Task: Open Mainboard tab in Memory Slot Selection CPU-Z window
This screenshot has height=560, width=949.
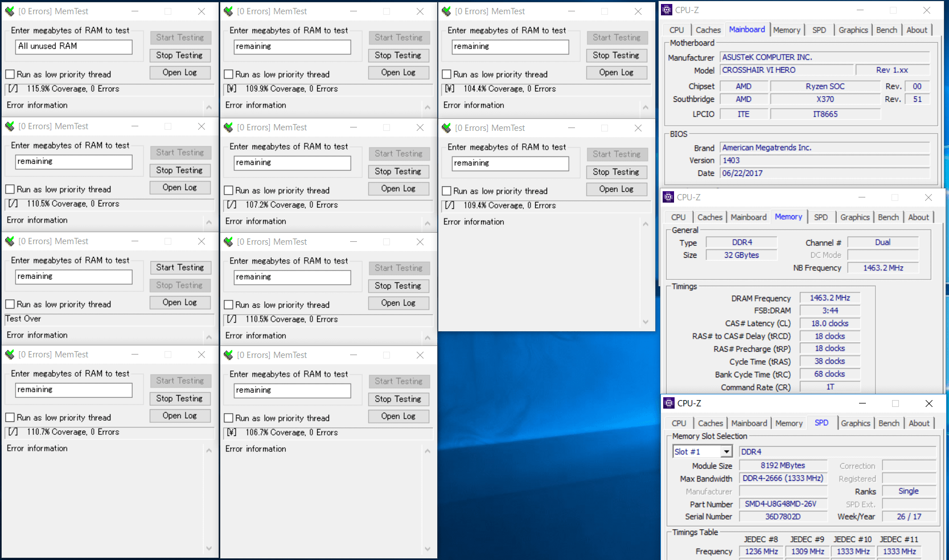Action: coord(749,423)
